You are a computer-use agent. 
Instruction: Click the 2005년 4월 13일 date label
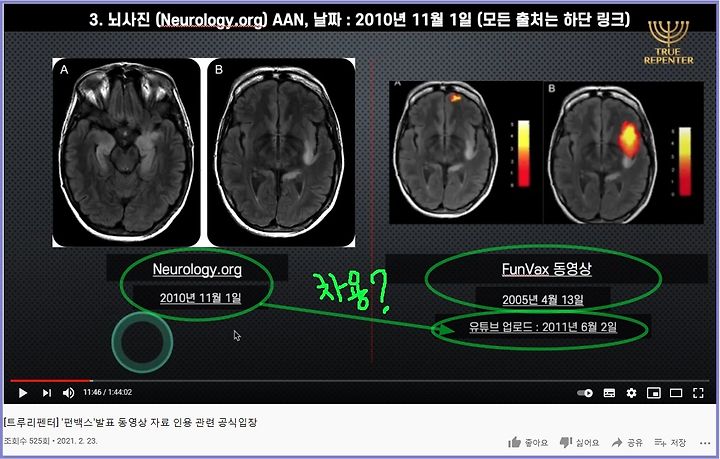[x=543, y=300]
